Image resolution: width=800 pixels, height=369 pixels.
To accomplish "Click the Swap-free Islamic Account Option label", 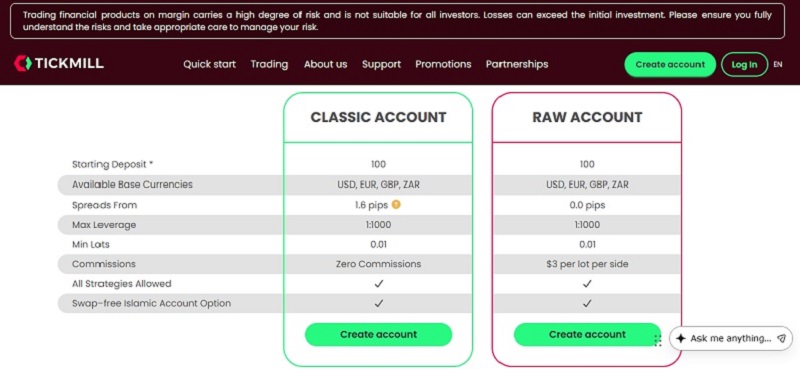I will point(152,303).
